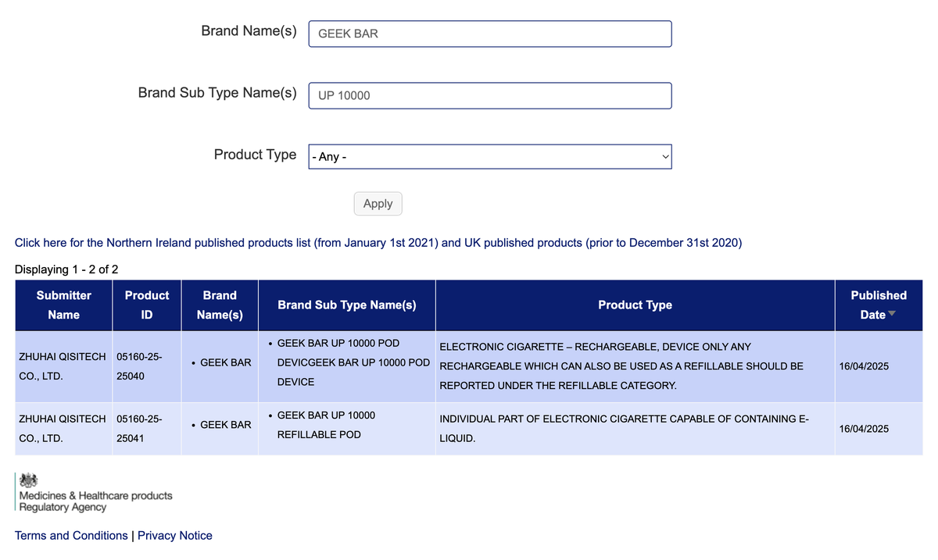Click GEEK BAR brand in the 25040 row
This screenshot has width=938, height=560.
[x=226, y=362]
